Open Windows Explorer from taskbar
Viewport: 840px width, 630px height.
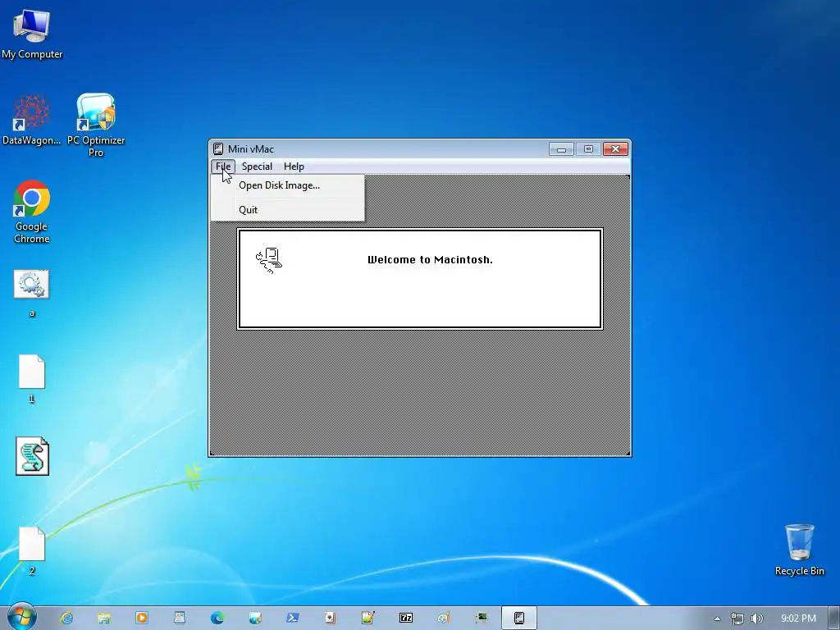[104, 618]
